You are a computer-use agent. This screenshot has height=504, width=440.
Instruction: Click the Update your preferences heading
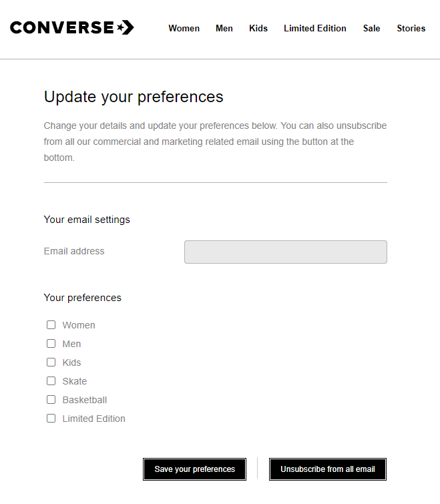[134, 97]
